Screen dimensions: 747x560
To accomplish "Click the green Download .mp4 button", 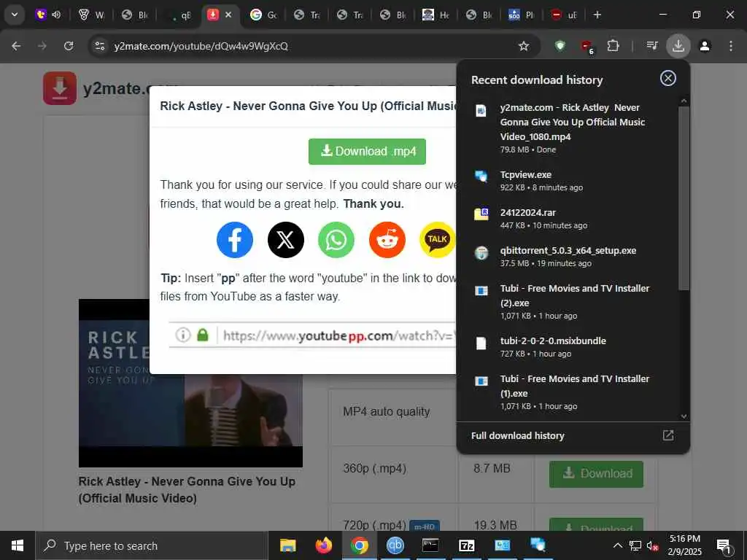I will 367,152.
